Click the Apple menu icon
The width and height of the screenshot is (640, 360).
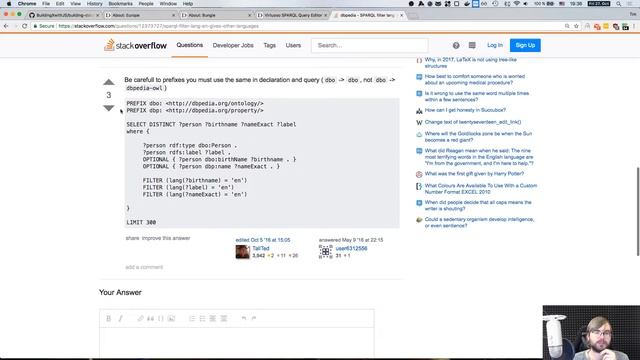click(9, 4)
